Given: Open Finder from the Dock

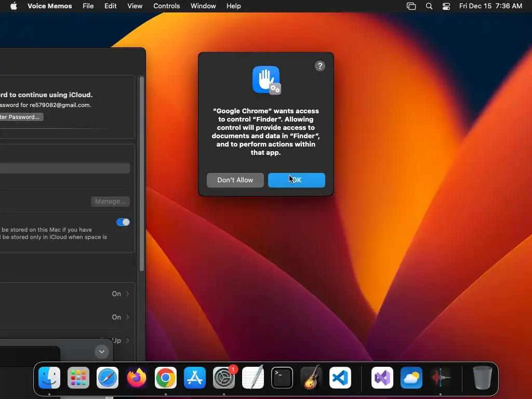Looking at the screenshot, I should (49, 378).
